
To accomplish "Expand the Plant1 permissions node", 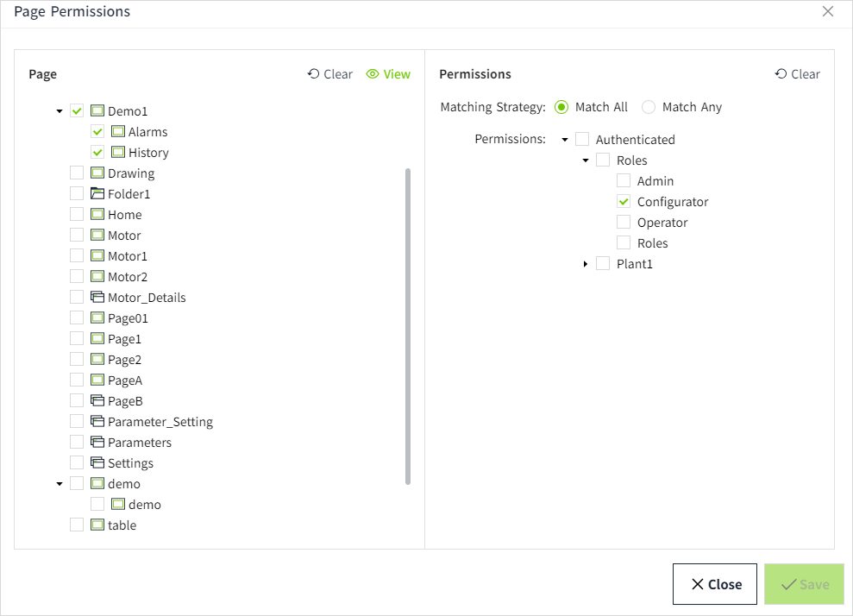I will [x=586, y=264].
